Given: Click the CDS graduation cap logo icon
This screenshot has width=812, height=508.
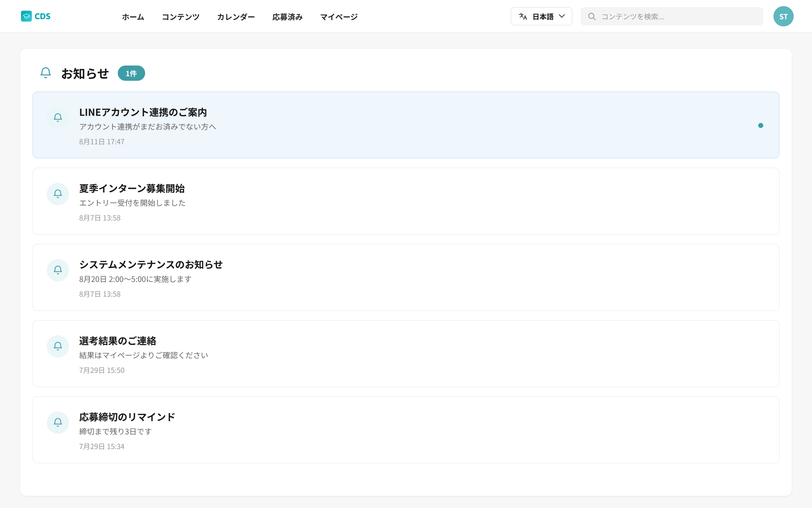Looking at the screenshot, I should [26, 16].
